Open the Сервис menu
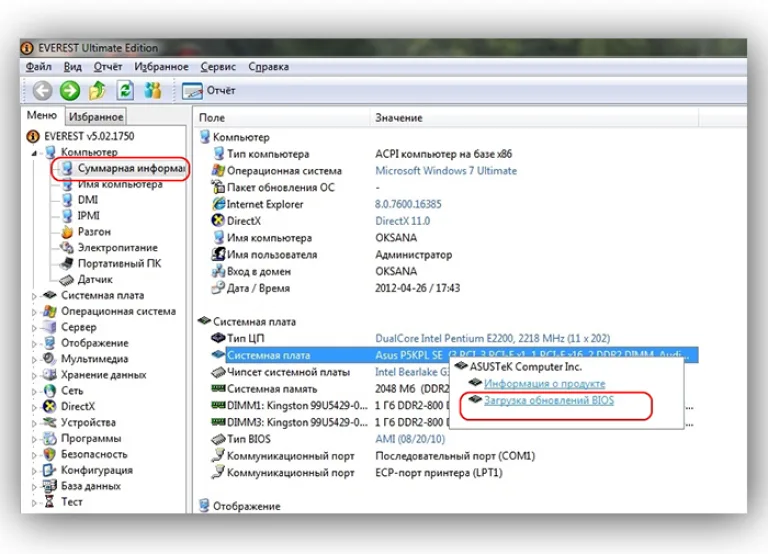 point(218,67)
